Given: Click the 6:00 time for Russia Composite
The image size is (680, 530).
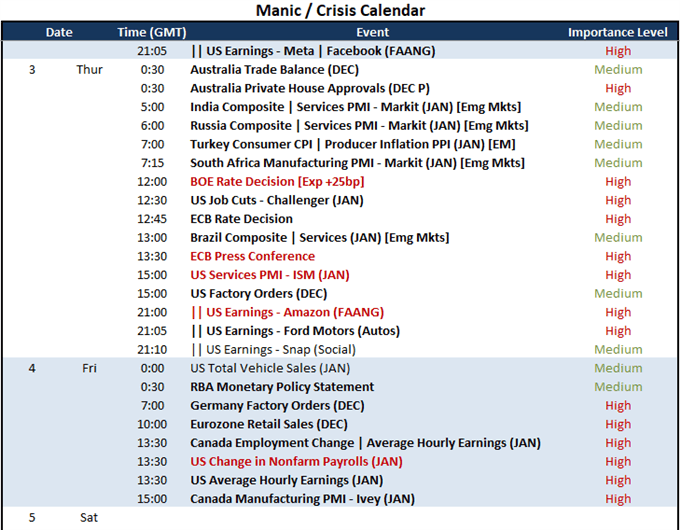Looking at the screenshot, I should 152,125.
